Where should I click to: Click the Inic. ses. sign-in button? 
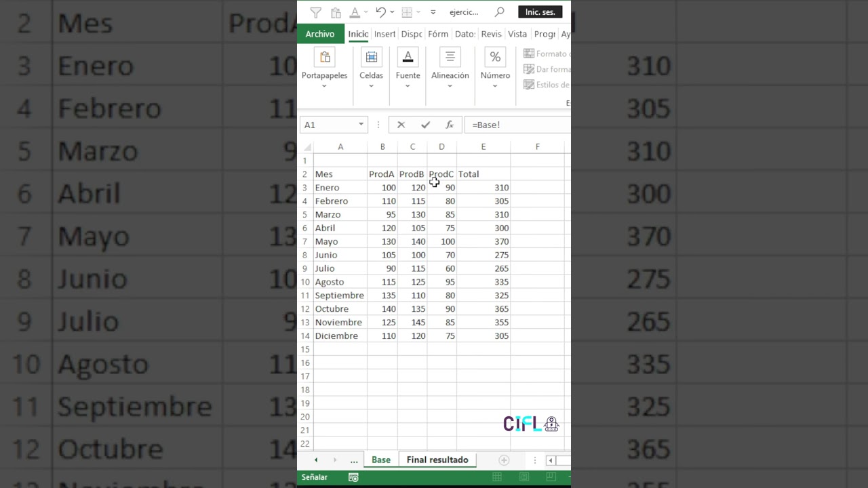pos(540,12)
